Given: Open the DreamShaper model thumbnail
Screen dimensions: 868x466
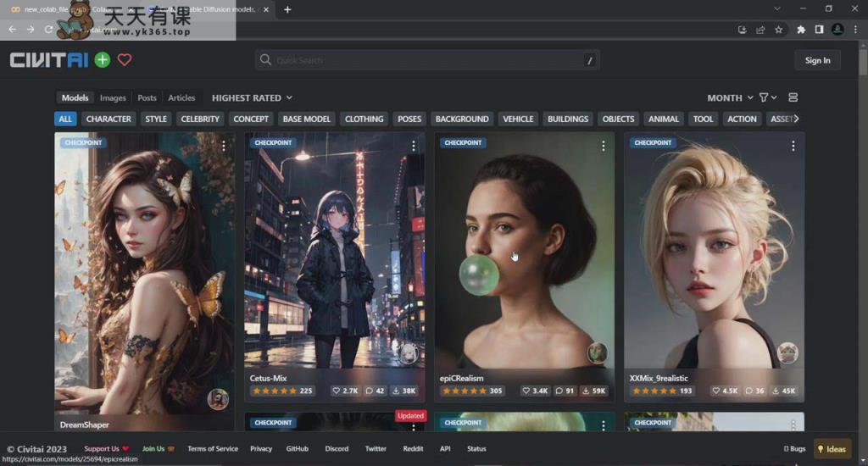Looking at the screenshot, I should (x=144, y=274).
